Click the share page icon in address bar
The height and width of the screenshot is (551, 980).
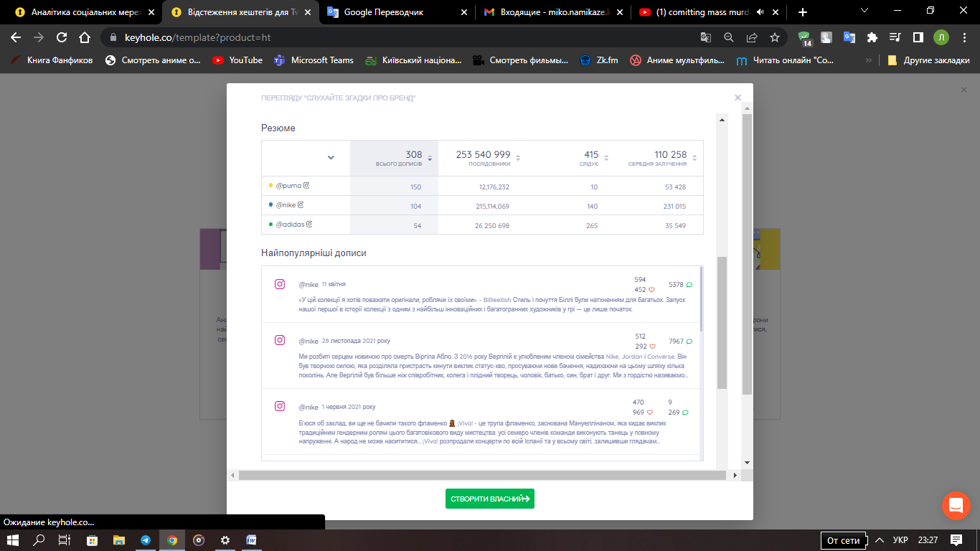(x=752, y=37)
